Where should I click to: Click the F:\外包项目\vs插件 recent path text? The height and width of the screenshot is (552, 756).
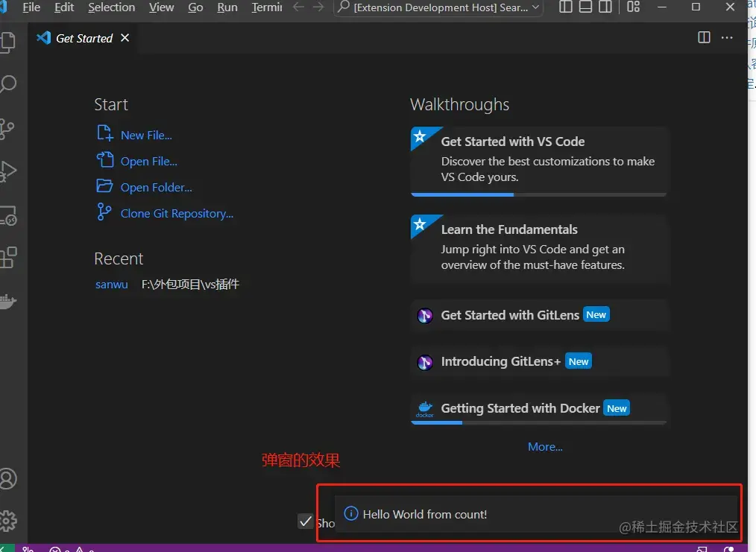(190, 284)
